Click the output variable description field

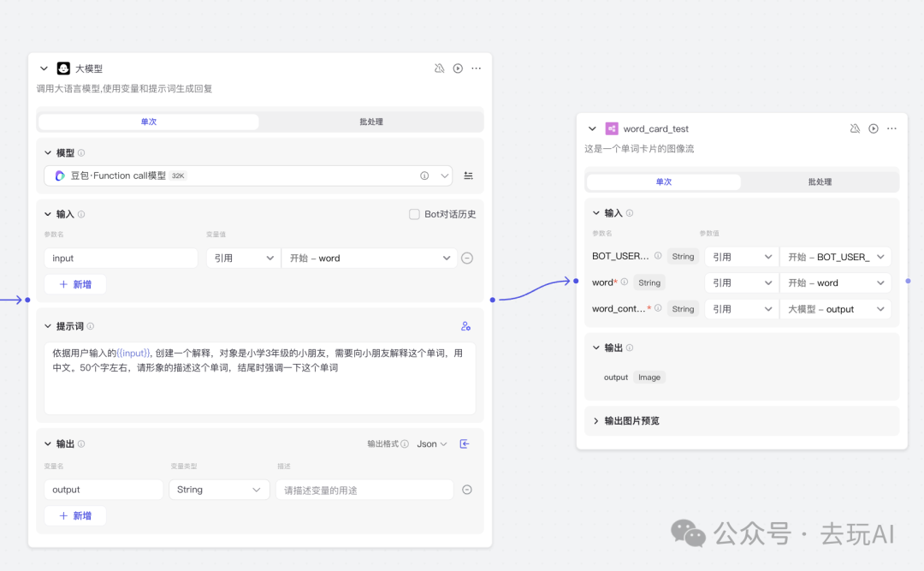pos(364,490)
